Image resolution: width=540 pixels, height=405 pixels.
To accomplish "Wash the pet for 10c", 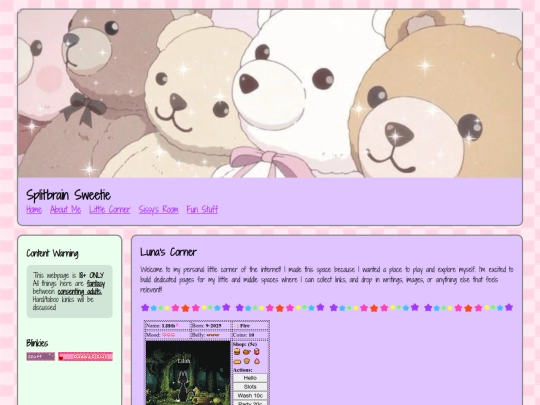I will pos(250,396).
